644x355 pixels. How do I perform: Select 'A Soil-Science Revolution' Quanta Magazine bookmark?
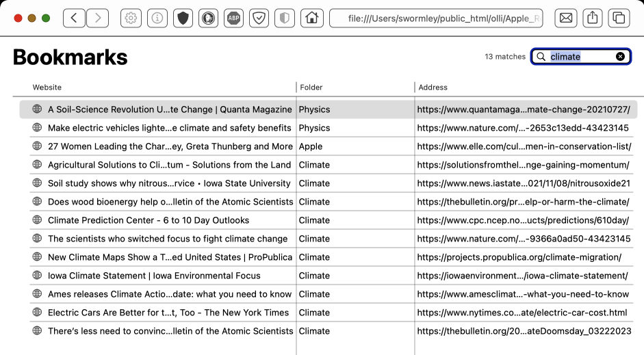coord(170,109)
